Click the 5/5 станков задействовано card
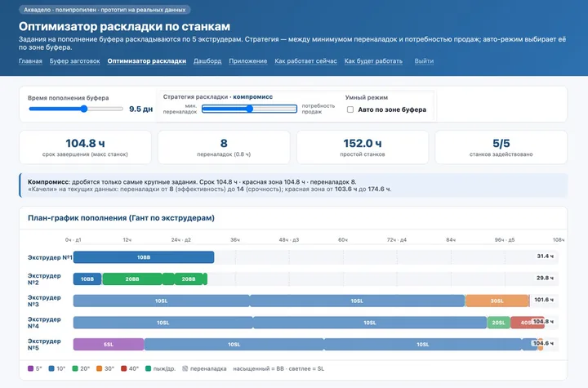The height and width of the screenshot is (388, 588). 501,147
